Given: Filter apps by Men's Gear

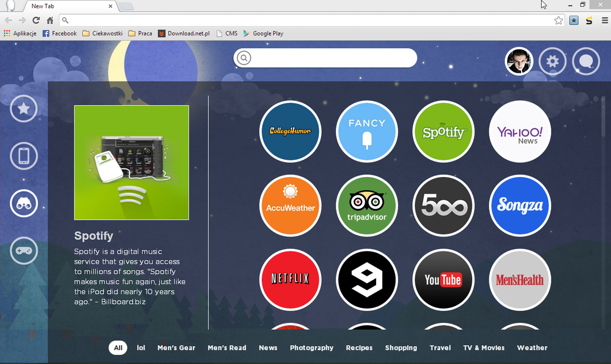Looking at the screenshot, I should 176,348.
